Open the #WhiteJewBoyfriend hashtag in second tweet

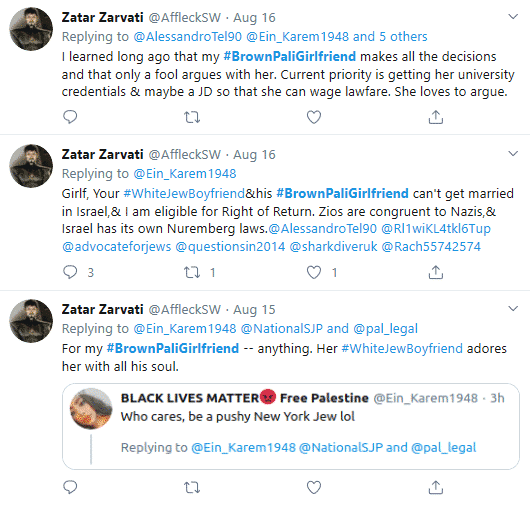point(184,194)
